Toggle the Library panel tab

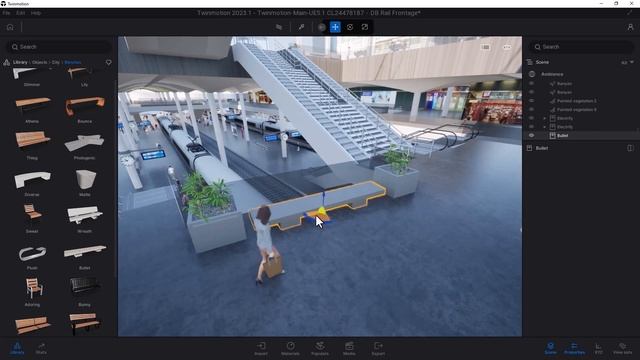pyautogui.click(x=17, y=348)
